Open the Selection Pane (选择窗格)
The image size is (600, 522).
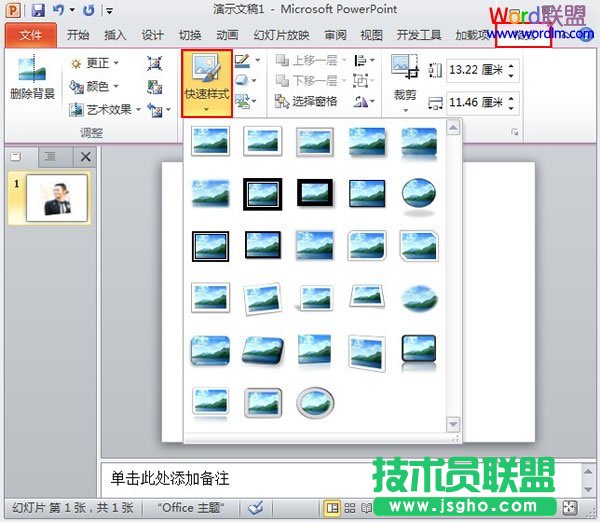click(x=308, y=102)
